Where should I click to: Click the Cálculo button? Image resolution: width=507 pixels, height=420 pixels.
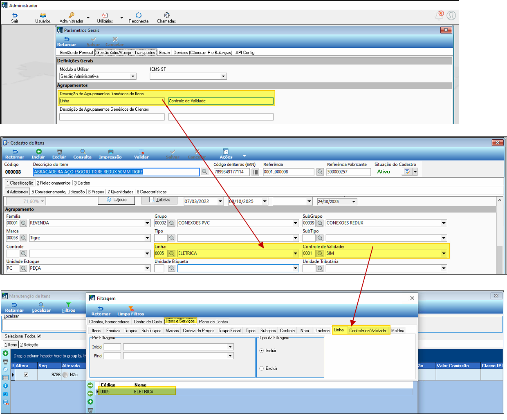pos(117,200)
